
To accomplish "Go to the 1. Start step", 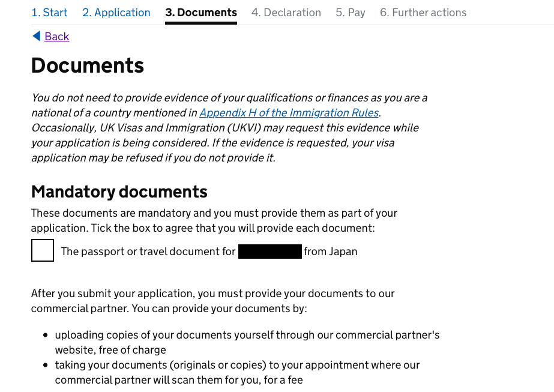I will pos(49,13).
